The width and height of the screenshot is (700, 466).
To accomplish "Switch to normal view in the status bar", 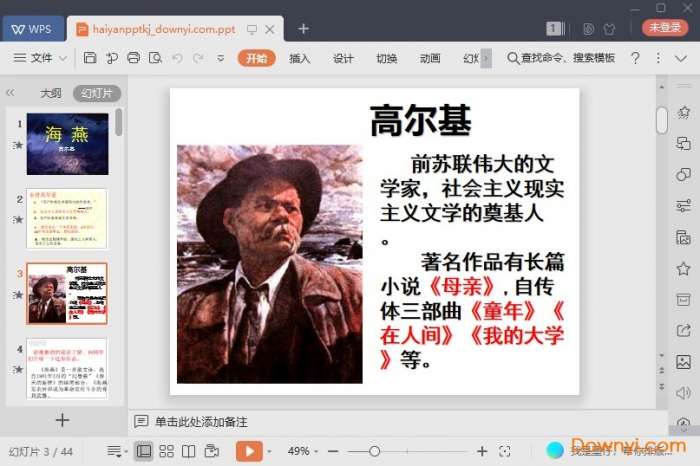I will click(143, 451).
